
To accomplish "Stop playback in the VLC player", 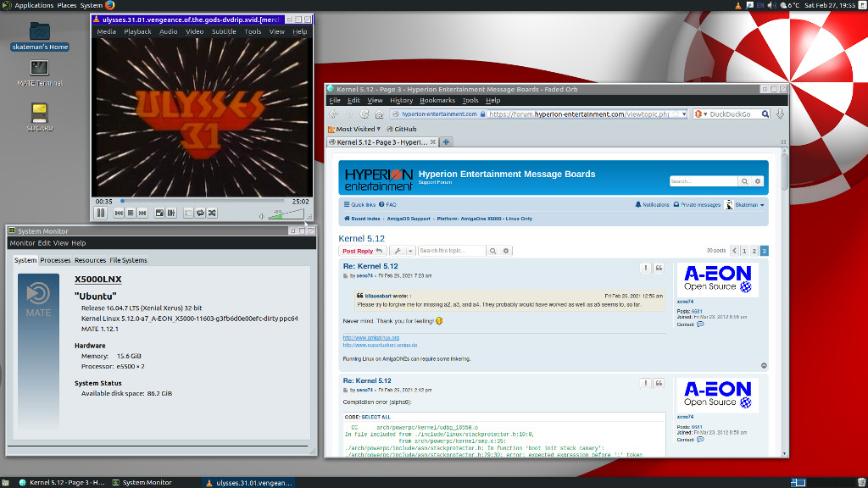I will (x=131, y=213).
